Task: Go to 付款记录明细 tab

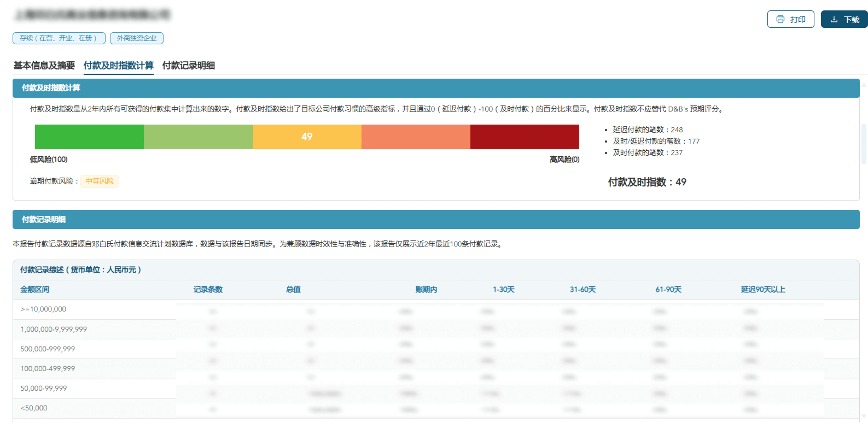Action: tap(188, 65)
